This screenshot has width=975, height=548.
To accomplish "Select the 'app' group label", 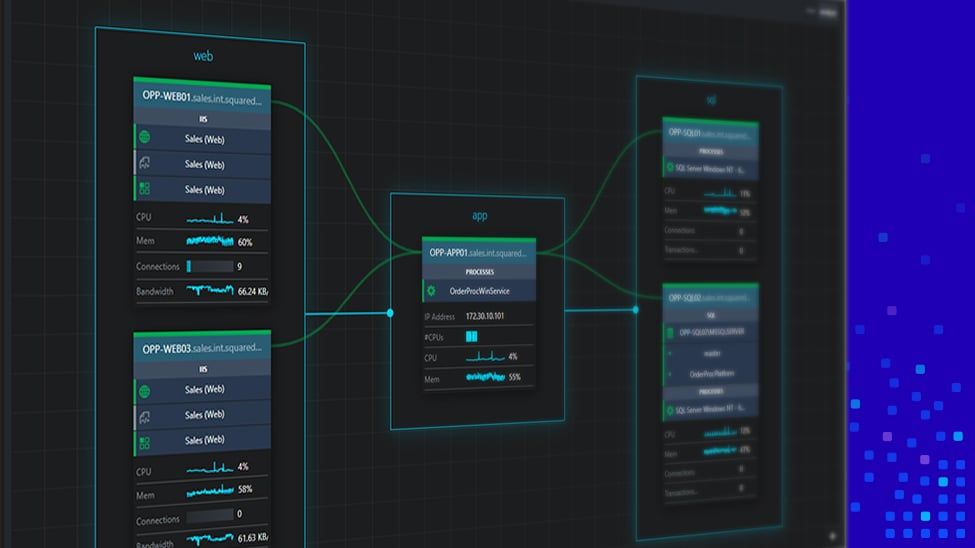I will [x=479, y=215].
